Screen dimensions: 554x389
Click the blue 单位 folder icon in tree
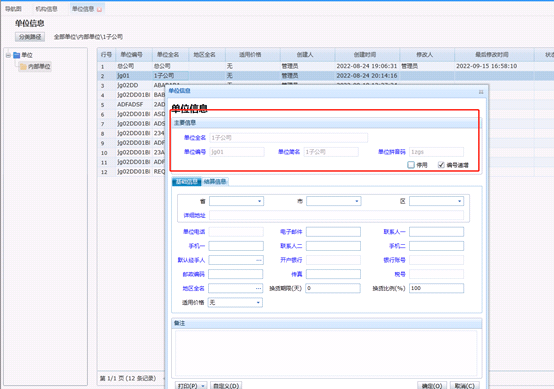[16, 55]
